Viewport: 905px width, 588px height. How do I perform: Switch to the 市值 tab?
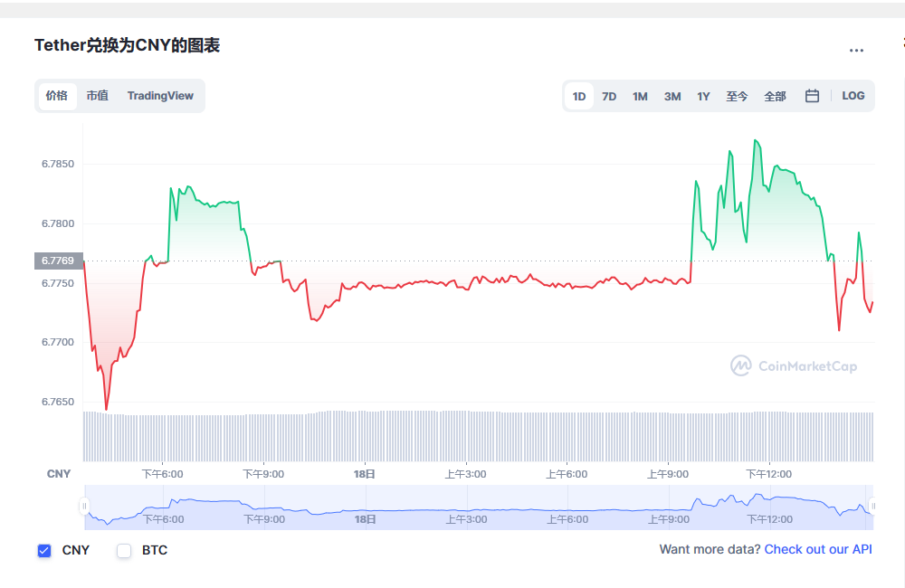(98, 96)
